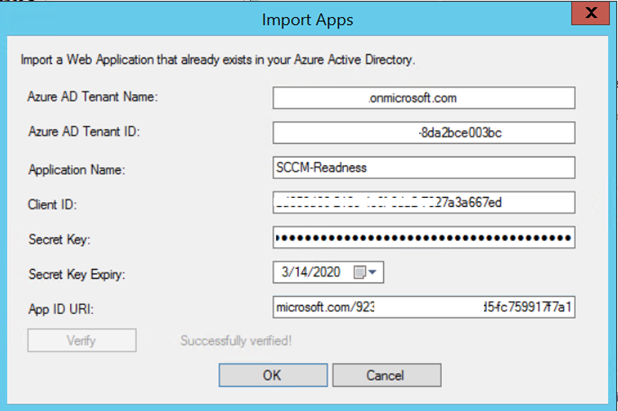Click the Application Name label
The width and height of the screenshot is (618, 411).
[x=76, y=170]
